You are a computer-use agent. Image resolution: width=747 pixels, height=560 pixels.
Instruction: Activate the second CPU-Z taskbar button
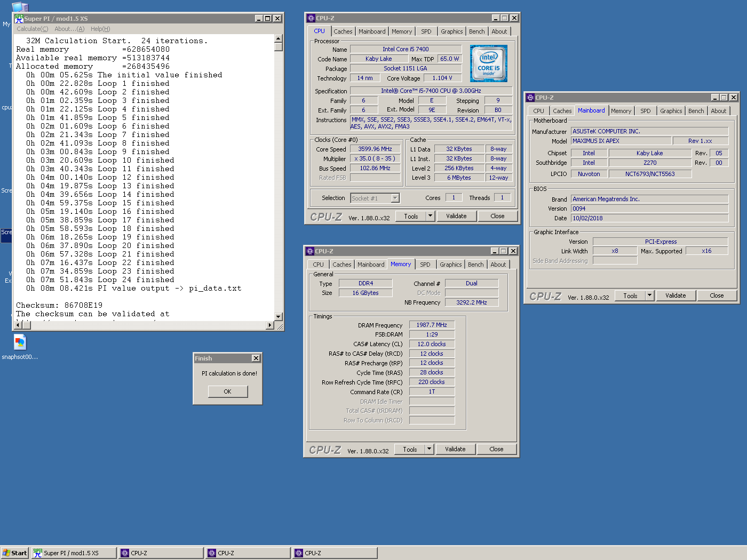(248, 553)
